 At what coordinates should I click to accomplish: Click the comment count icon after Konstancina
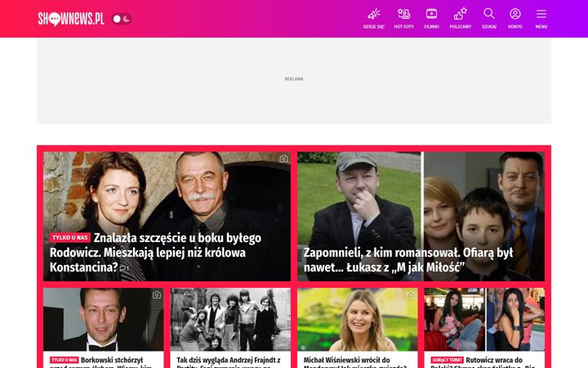(x=124, y=268)
